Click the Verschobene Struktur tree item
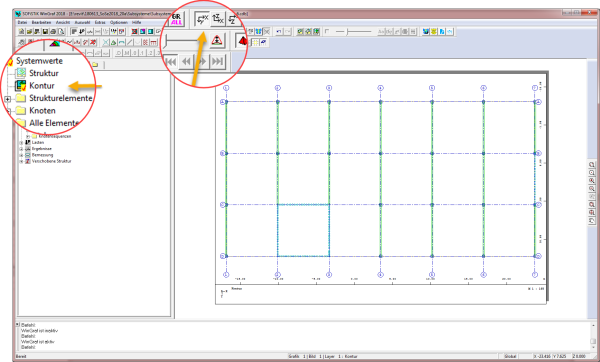Viewport: 600px width, 362px height. pos(51,161)
